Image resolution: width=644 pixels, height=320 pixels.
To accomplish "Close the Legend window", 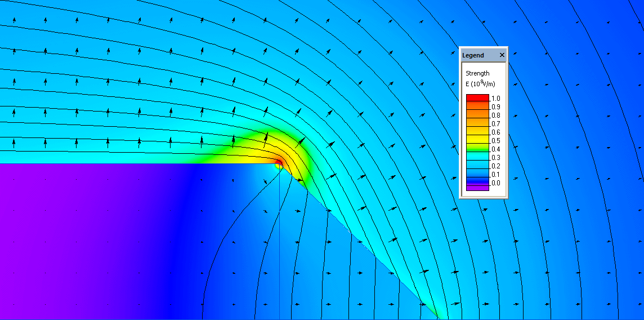I will click(x=502, y=55).
